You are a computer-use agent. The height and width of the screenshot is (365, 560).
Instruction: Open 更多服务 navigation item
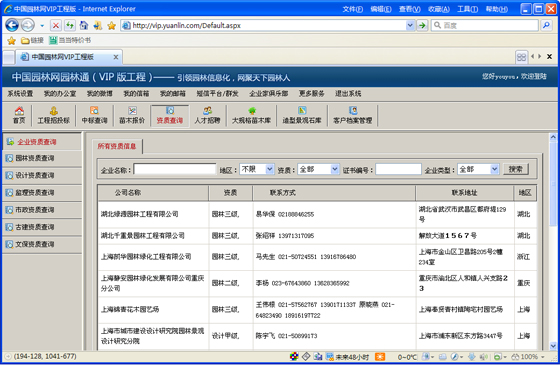(311, 94)
